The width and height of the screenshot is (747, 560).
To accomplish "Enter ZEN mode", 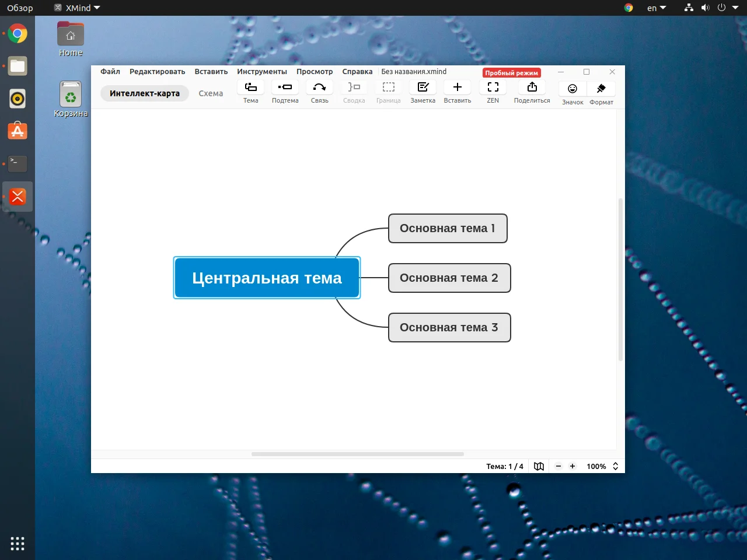I will pyautogui.click(x=493, y=92).
